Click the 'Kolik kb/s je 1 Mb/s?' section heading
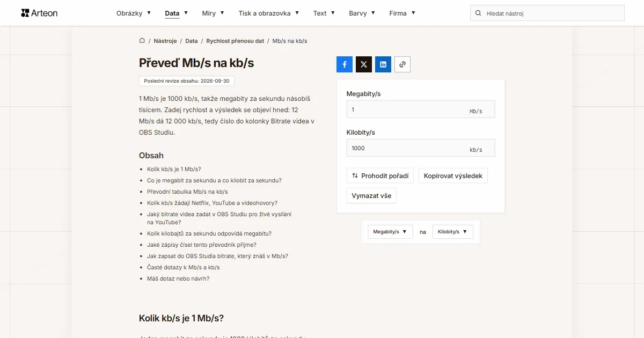This screenshot has height=338, width=644. coord(181,318)
